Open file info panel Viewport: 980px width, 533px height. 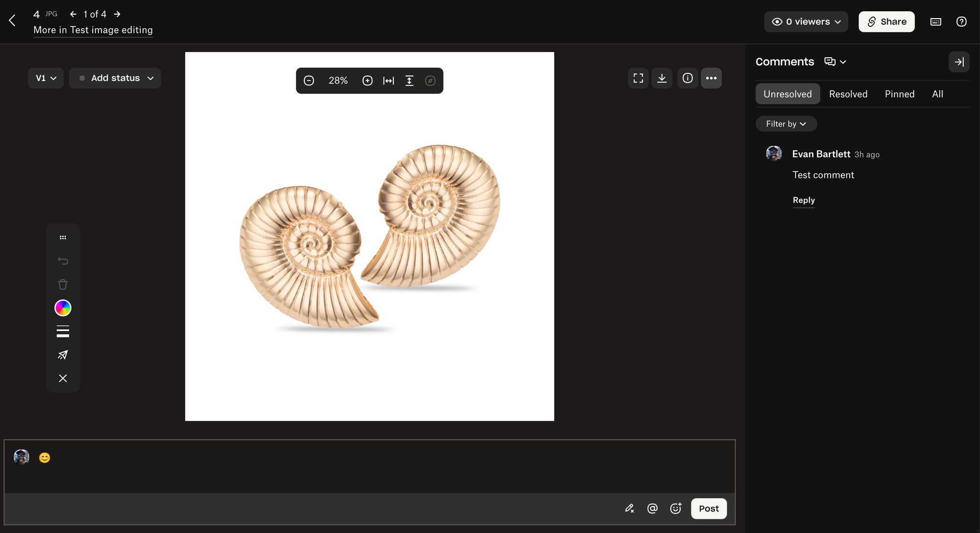pyautogui.click(x=688, y=78)
